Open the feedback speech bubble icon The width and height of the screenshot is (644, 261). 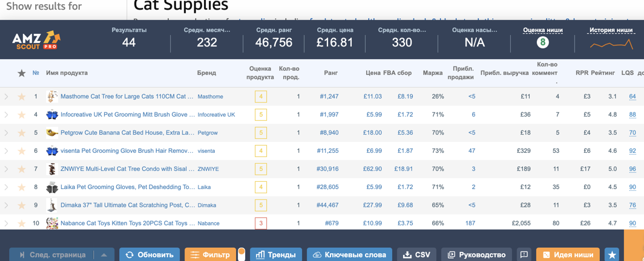(524, 255)
